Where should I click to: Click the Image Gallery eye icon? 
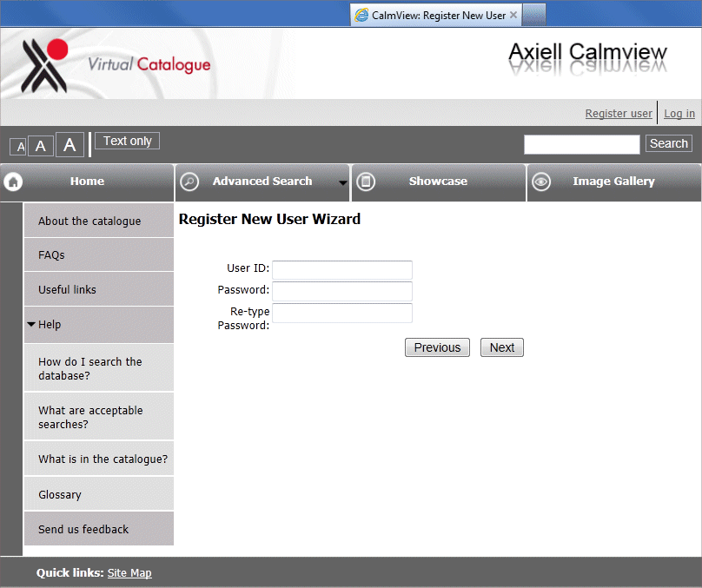(x=541, y=182)
